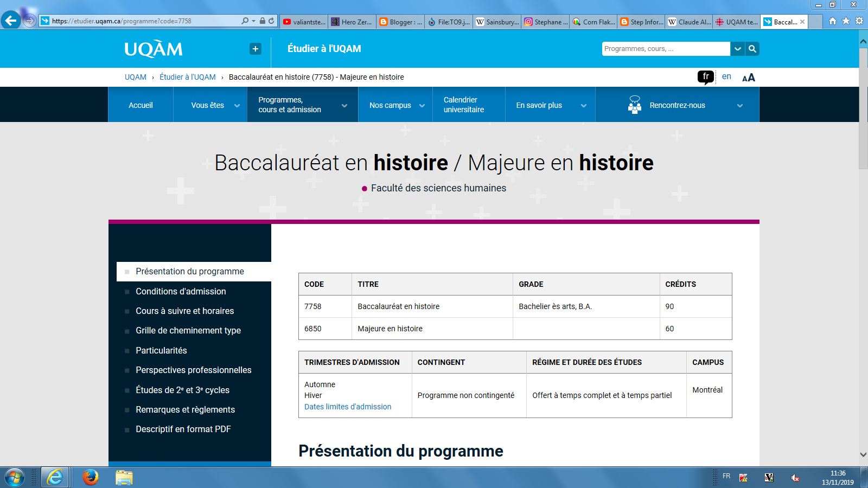The image size is (868, 488).
Task: Open the browser Tools gear icon
Action: click(859, 21)
